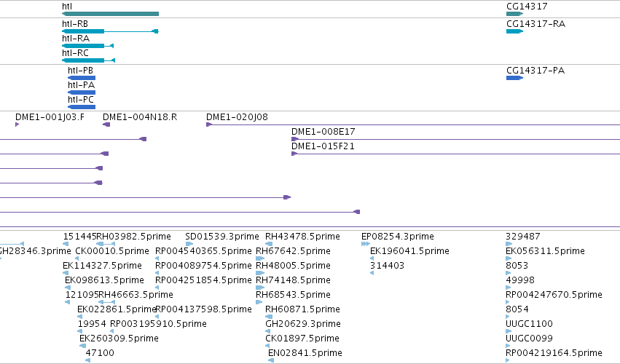
Task: Select the 329487 feature arrow
Action: coord(509,244)
